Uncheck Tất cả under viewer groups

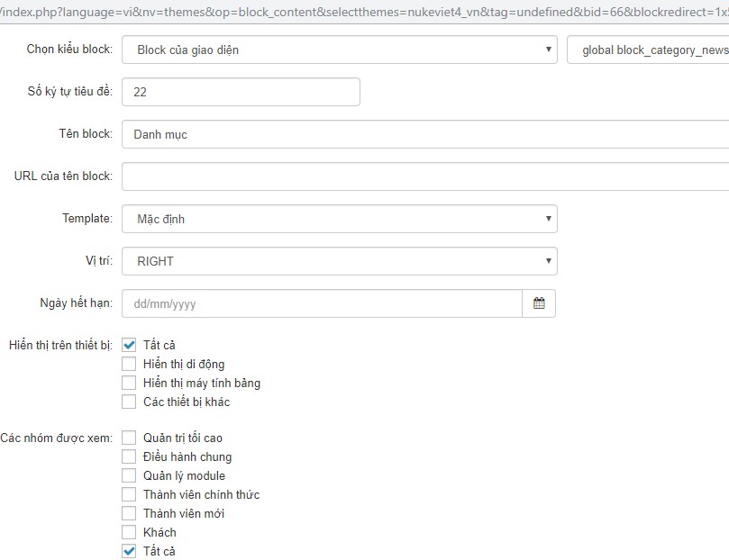pyautogui.click(x=129, y=551)
